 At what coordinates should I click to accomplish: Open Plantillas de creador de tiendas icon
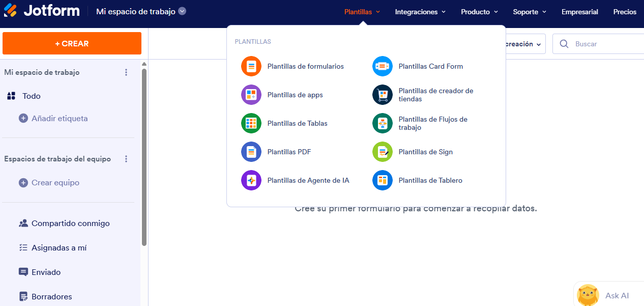coord(383,95)
